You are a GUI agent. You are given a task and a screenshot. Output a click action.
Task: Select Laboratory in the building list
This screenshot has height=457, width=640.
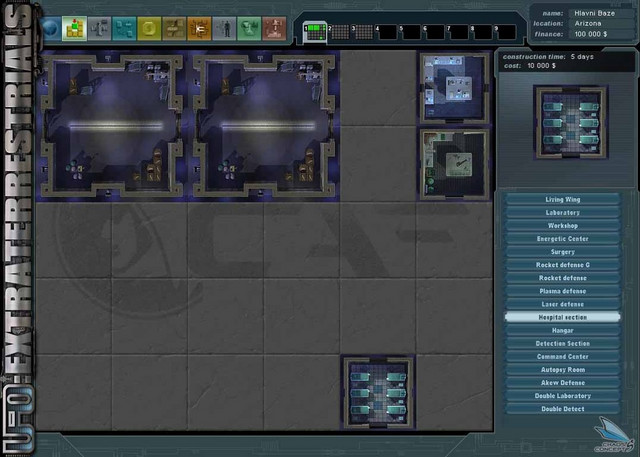tap(562, 213)
